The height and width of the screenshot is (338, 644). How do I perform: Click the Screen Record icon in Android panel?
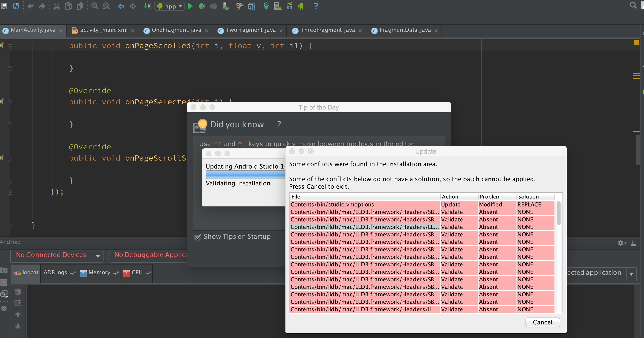point(4,282)
